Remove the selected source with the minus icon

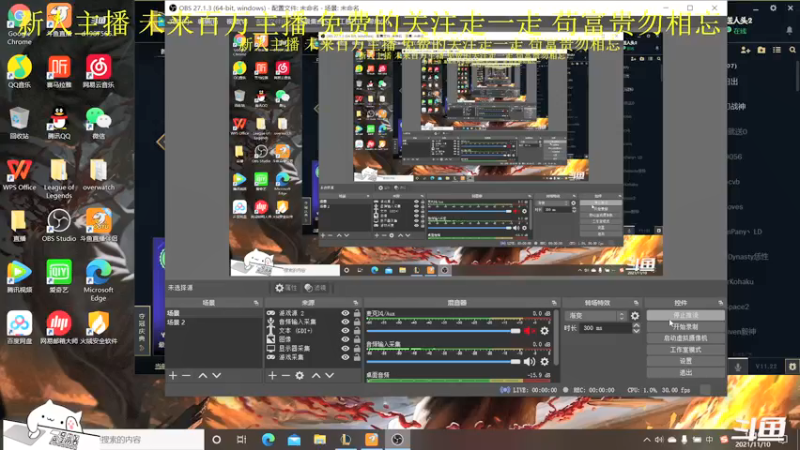(286, 376)
